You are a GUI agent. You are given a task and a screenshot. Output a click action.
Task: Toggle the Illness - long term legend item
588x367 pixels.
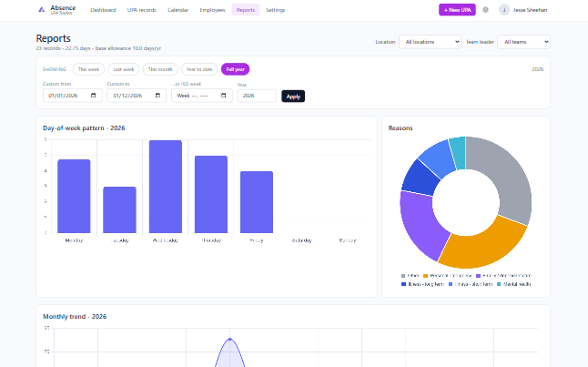pyautogui.click(x=422, y=284)
